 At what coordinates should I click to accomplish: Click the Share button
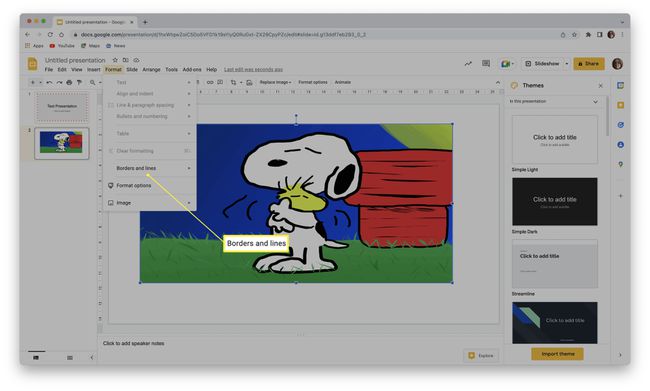click(589, 64)
